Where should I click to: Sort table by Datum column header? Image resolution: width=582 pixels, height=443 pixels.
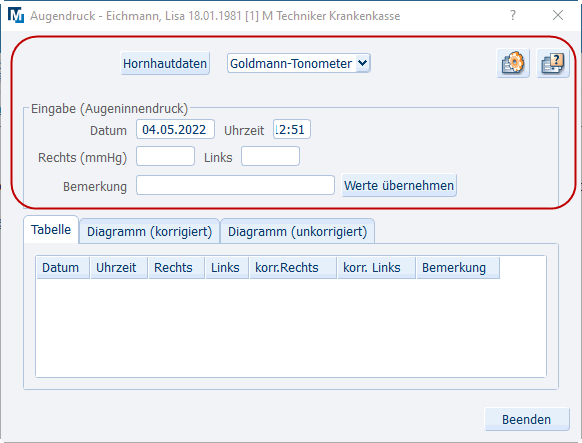pyautogui.click(x=63, y=268)
